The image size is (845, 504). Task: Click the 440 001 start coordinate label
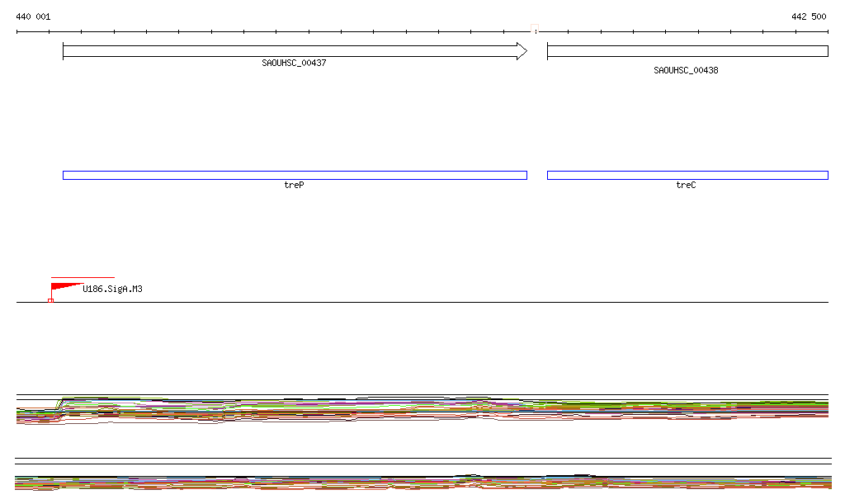pos(33,17)
